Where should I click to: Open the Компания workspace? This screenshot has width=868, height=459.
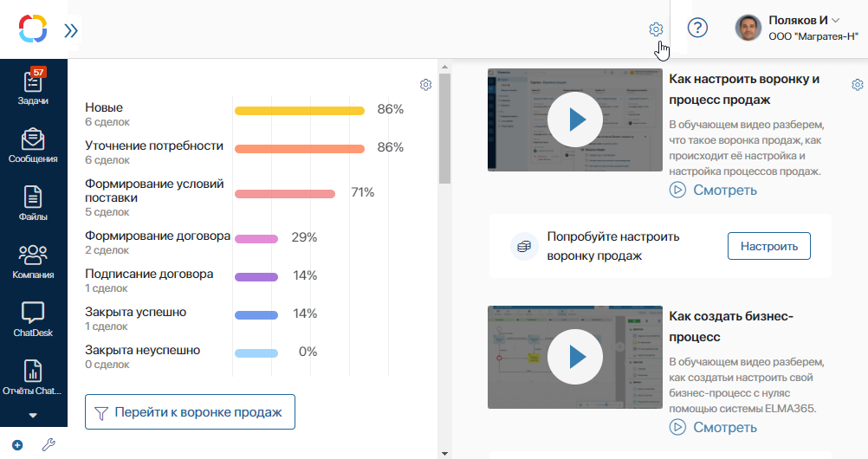pyautogui.click(x=33, y=262)
